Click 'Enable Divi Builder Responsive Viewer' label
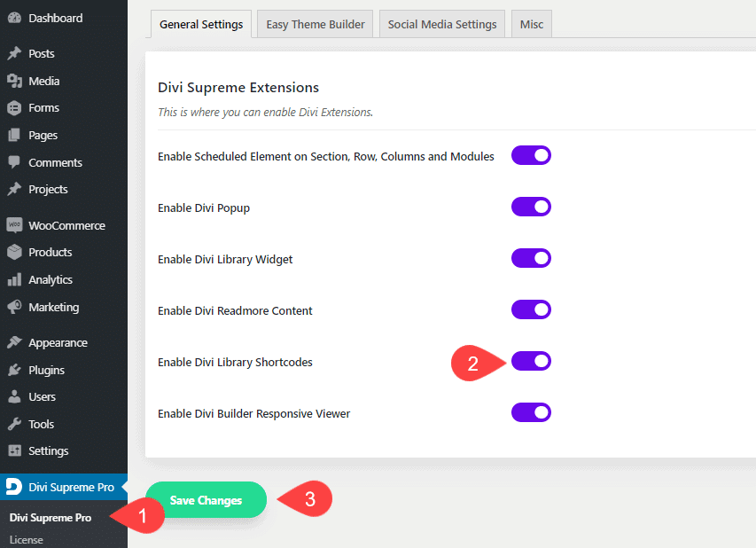This screenshot has height=548, width=756. [x=254, y=414]
